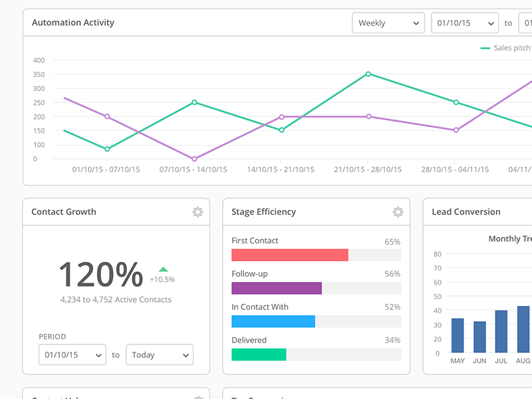Viewport: 532px width, 399px height.
Task: Select the JUL bar in Lead Conversion
Action: point(501,331)
